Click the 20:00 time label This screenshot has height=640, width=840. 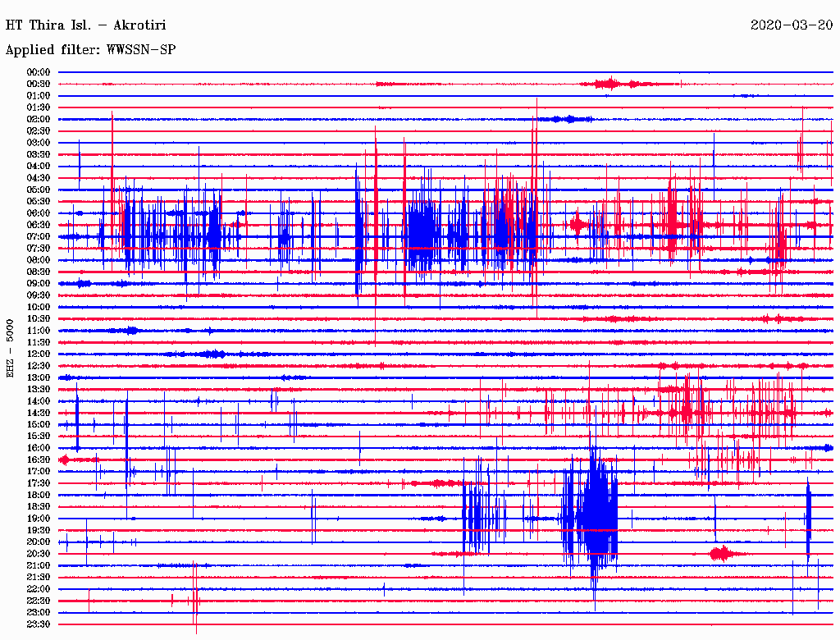coord(39,542)
